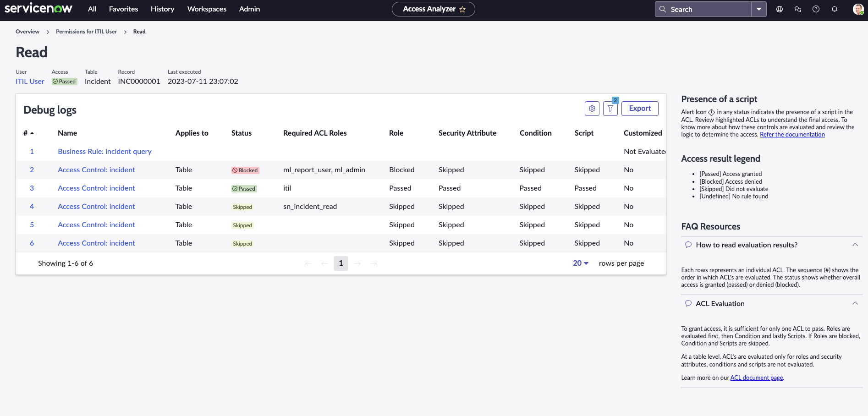Go to the previous page arrow

point(324,263)
